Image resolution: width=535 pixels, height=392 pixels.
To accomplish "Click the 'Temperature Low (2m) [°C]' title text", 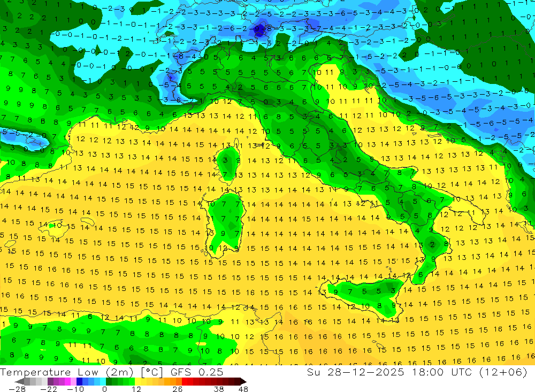I will click(x=81, y=372).
